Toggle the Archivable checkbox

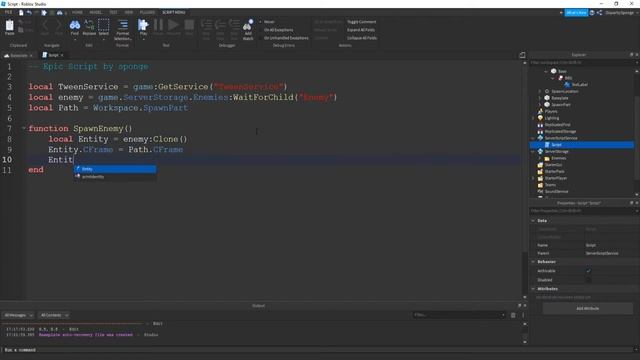588,271
